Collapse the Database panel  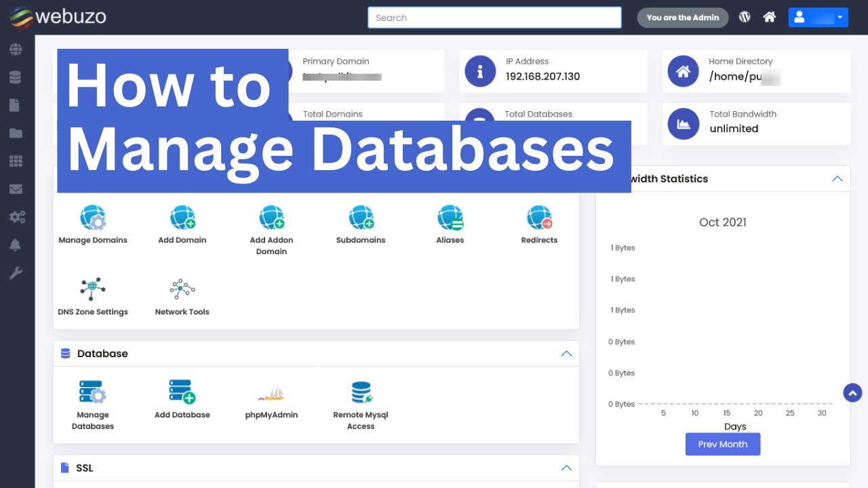(566, 353)
